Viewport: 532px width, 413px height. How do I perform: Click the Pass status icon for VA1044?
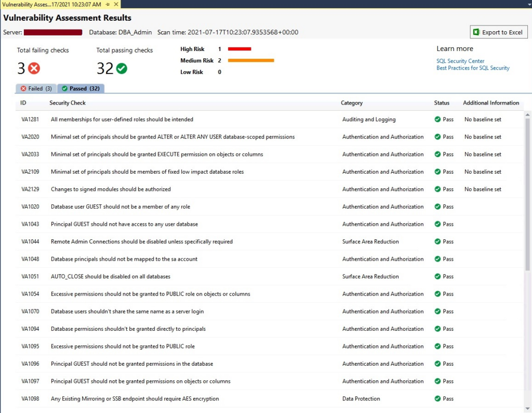point(437,242)
